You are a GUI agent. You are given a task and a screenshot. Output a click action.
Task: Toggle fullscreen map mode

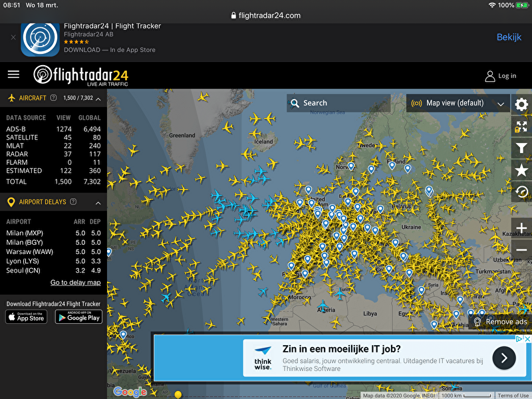click(521, 126)
